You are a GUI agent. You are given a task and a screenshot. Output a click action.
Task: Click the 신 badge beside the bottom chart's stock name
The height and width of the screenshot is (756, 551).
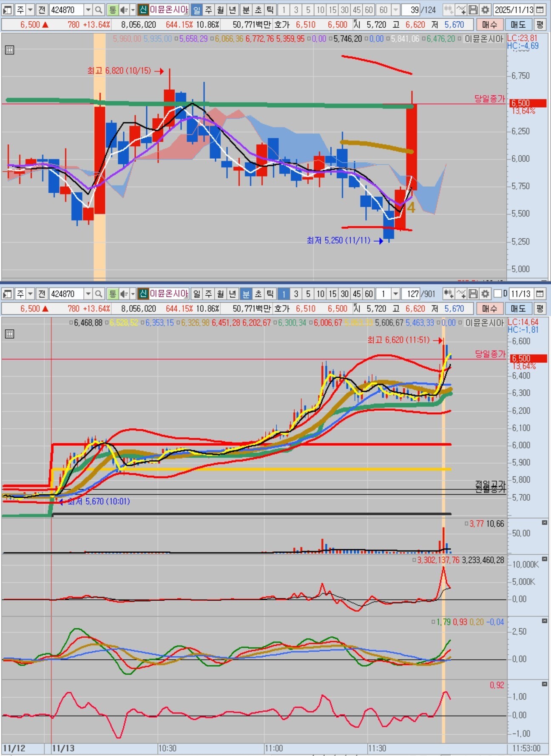(143, 294)
